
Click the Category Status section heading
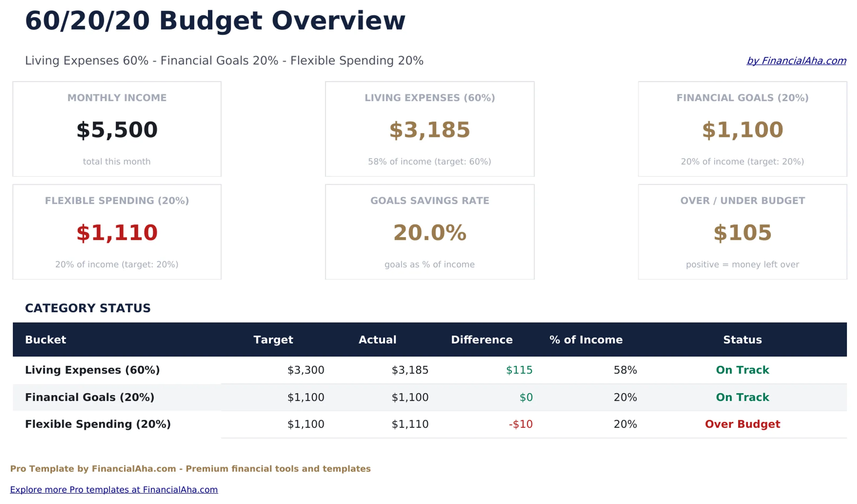pyautogui.click(x=88, y=308)
